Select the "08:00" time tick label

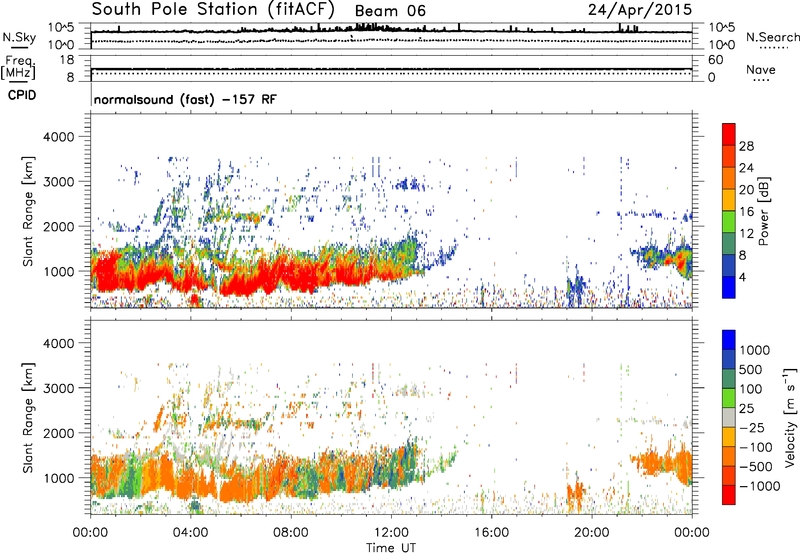coord(291,533)
